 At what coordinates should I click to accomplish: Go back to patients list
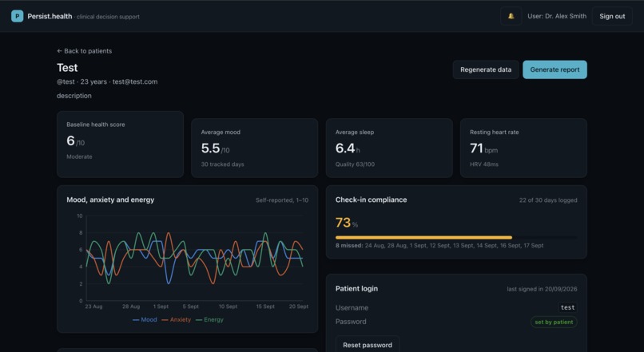(84, 51)
